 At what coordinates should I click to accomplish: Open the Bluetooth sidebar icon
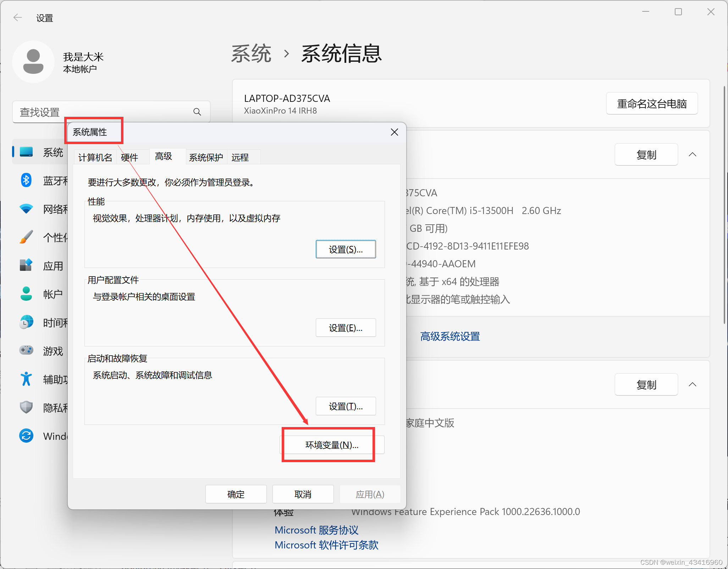coord(26,180)
